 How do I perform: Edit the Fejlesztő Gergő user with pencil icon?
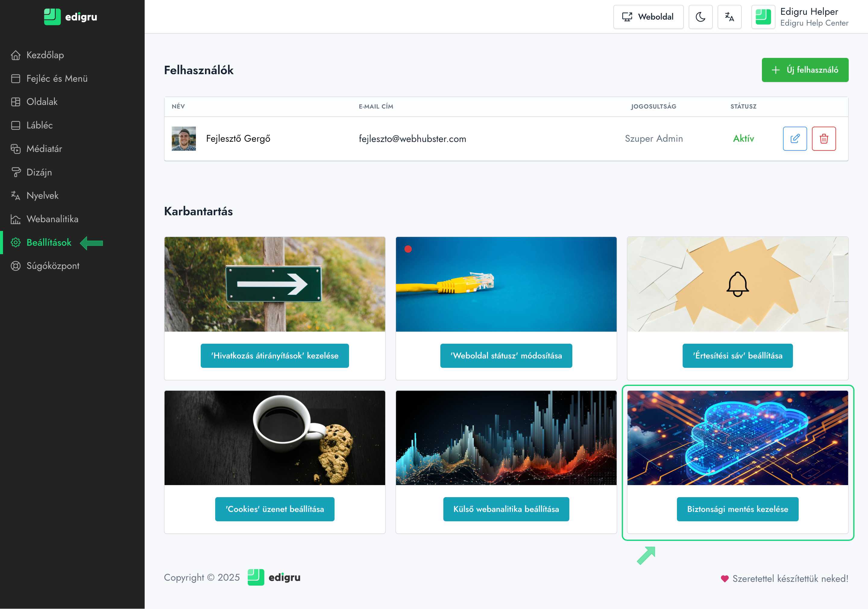coord(795,138)
